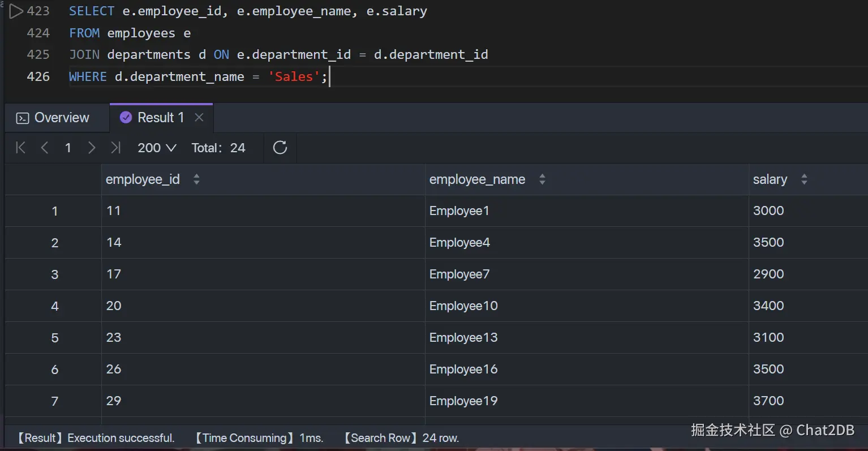This screenshot has height=451, width=868.
Task: Click the Execution successful status
Action: click(x=96, y=438)
